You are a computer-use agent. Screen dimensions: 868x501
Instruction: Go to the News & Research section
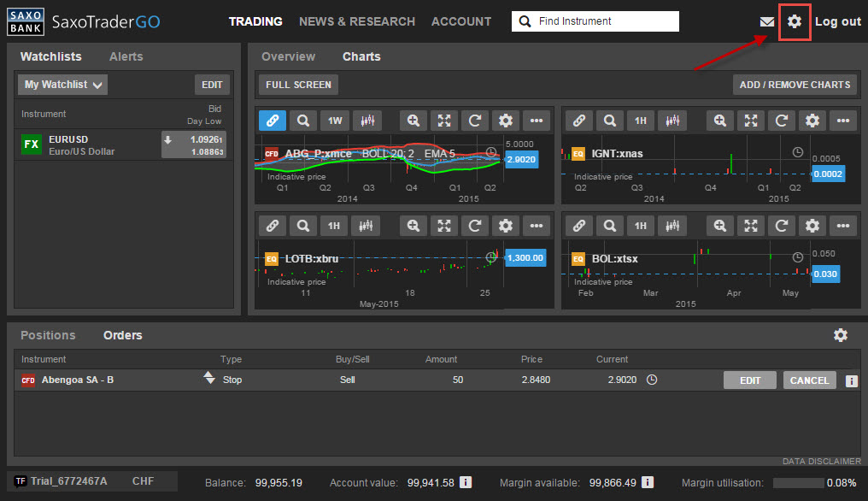pyautogui.click(x=356, y=21)
